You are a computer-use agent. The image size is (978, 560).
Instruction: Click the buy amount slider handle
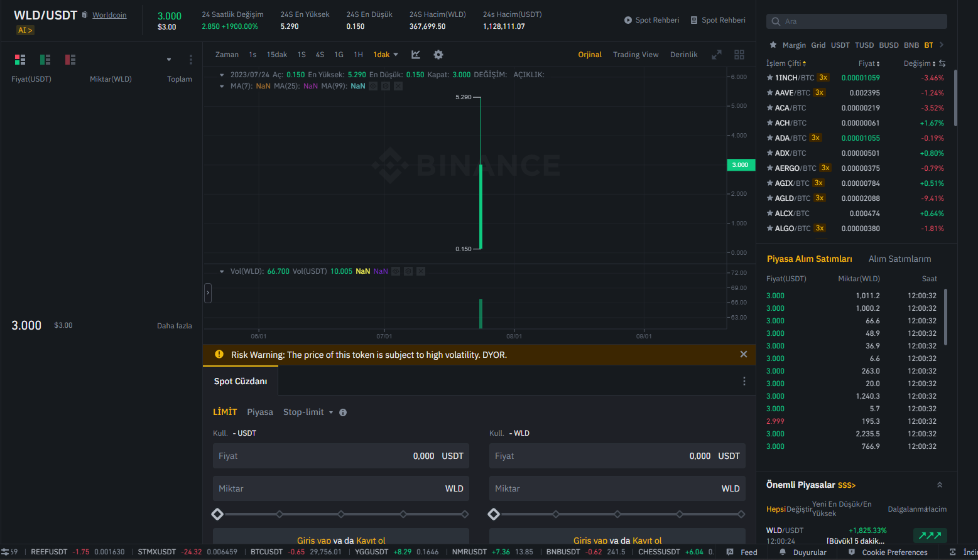(217, 514)
